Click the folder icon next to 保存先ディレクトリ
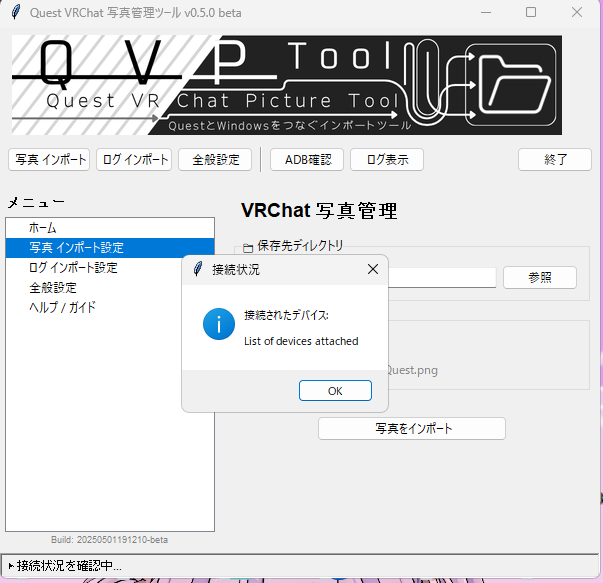 pyautogui.click(x=248, y=247)
